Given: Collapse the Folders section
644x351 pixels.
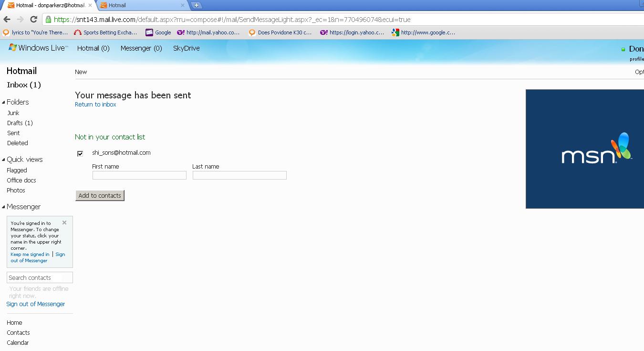Looking at the screenshot, I should pyautogui.click(x=4, y=102).
